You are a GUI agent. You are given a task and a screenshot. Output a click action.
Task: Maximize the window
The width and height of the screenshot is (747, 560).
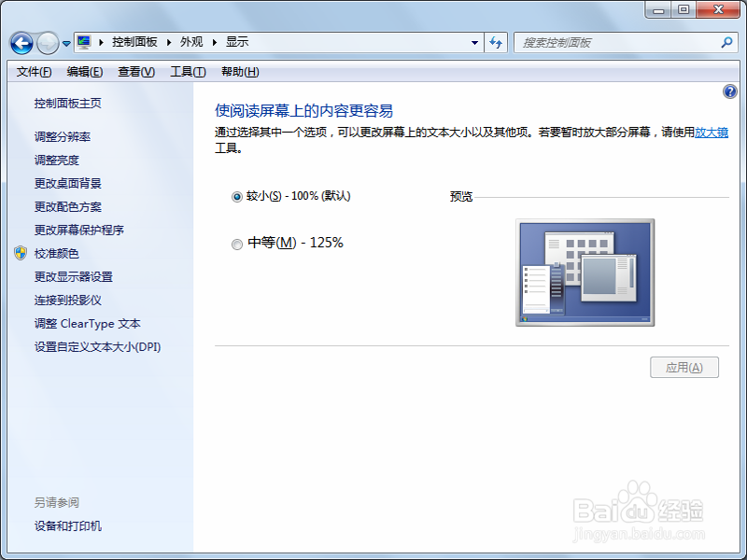coord(684,9)
